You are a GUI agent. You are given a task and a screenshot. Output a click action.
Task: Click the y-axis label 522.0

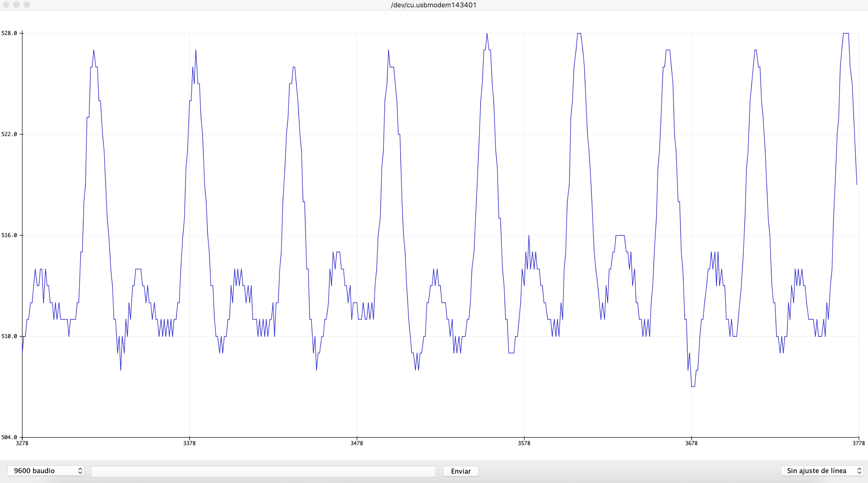pyautogui.click(x=9, y=134)
